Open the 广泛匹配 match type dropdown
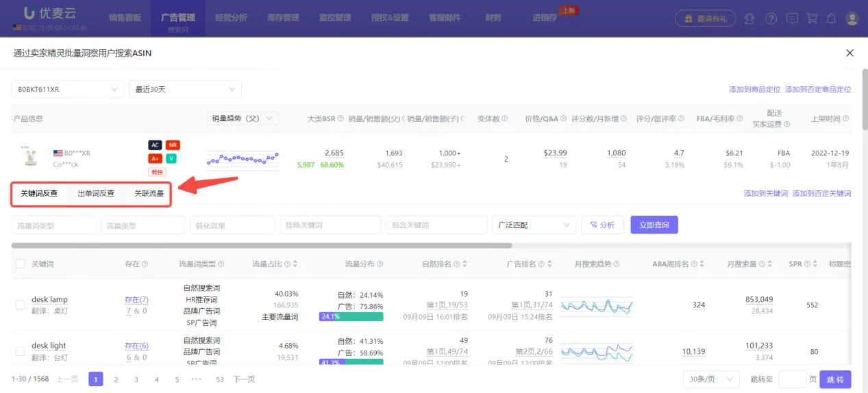Screen dimensions: 868x393 pyautogui.click(x=534, y=225)
